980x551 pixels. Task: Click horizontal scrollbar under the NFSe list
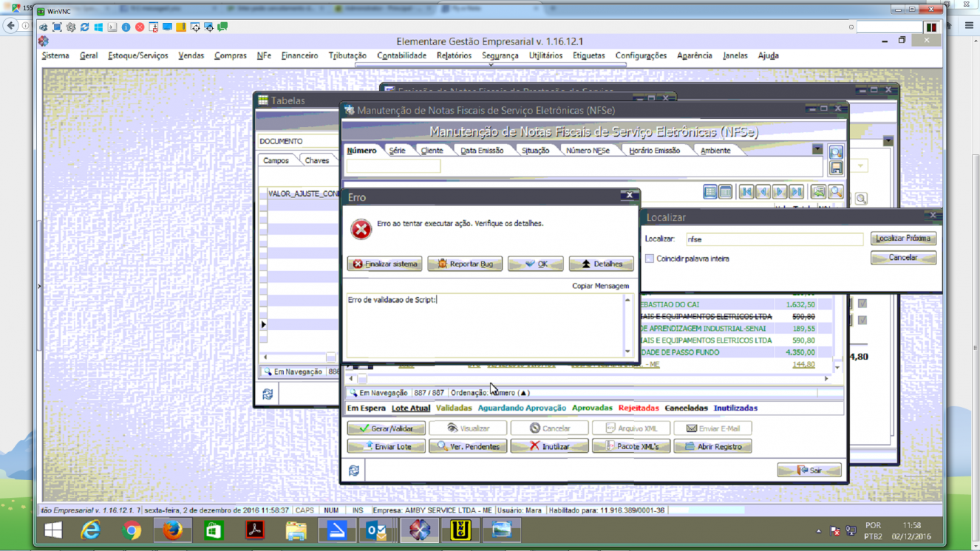(588, 378)
